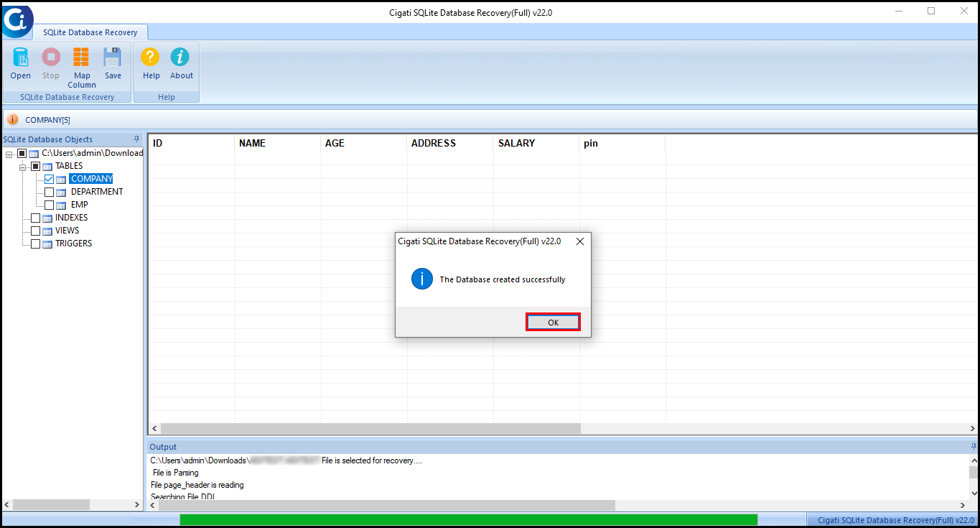Click OK in the success dialog
This screenshot has height=528, width=980.
click(x=553, y=323)
